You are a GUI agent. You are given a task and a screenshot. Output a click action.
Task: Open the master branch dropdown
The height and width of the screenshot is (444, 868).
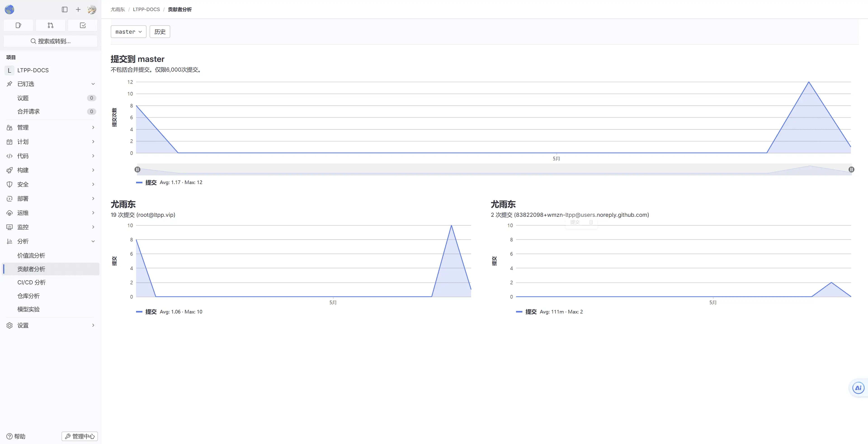(128, 32)
